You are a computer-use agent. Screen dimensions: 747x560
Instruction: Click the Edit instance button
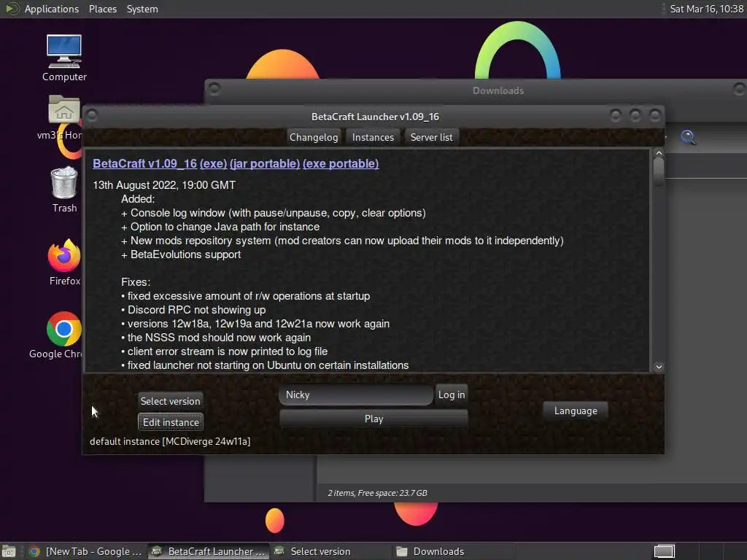(x=171, y=422)
